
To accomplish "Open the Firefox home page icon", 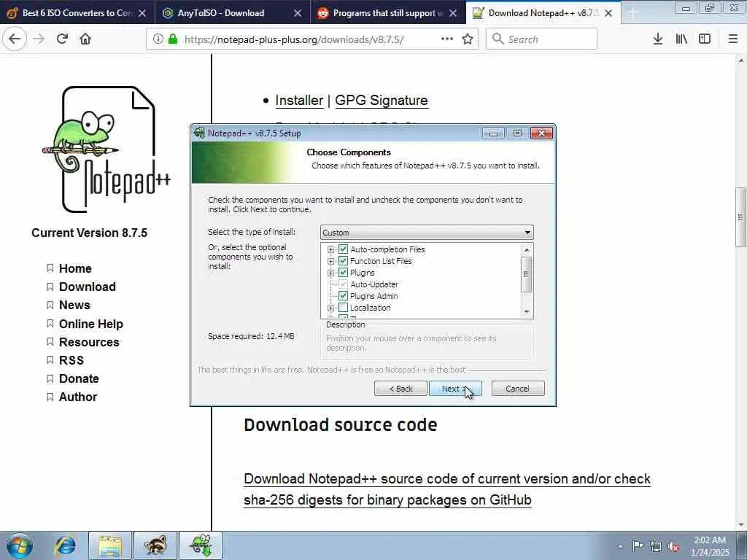I will 85,39.
